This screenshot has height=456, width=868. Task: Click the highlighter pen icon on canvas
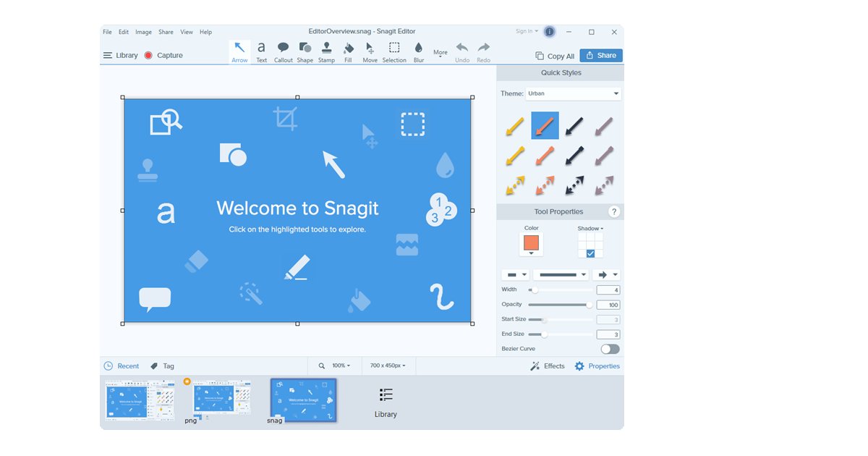297,267
